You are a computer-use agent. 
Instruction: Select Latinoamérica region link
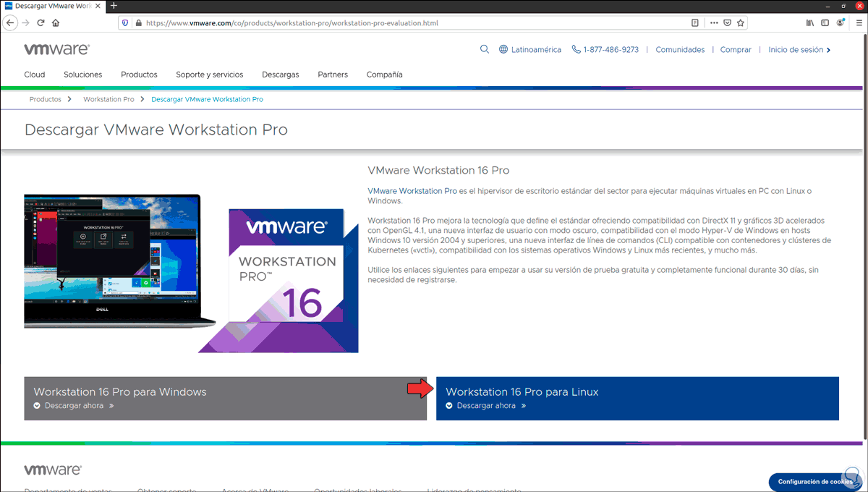(x=536, y=50)
